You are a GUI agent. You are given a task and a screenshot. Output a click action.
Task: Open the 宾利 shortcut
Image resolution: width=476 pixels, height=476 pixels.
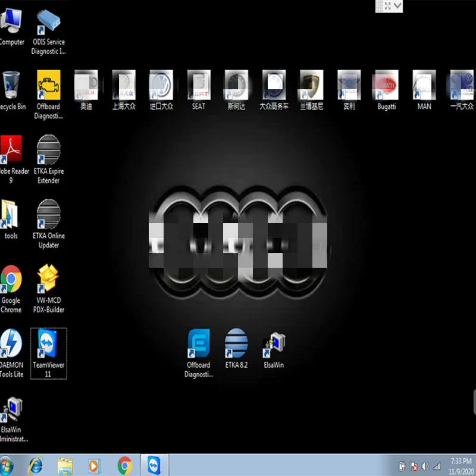(x=349, y=90)
